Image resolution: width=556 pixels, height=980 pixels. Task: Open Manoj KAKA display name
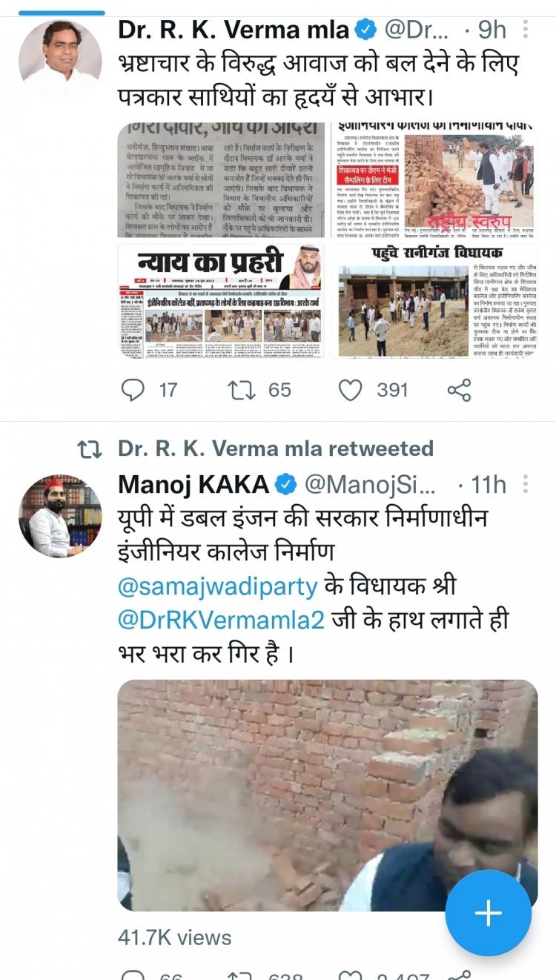point(193,485)
